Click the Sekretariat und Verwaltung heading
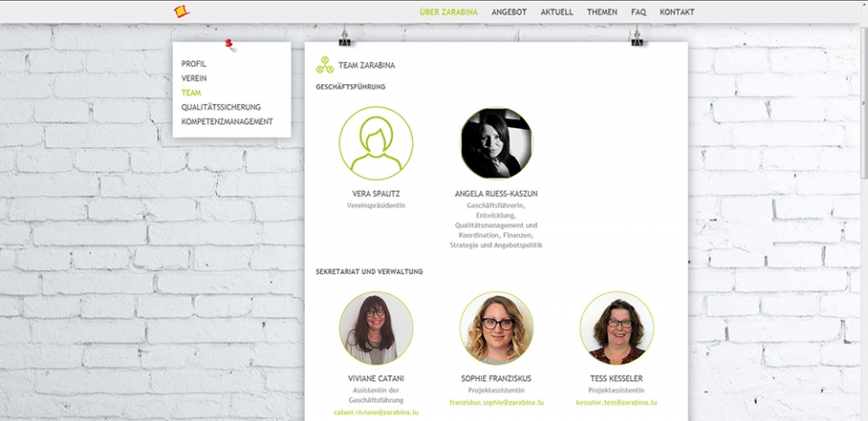This screenshot has width=868, height=421. [369, 272]
